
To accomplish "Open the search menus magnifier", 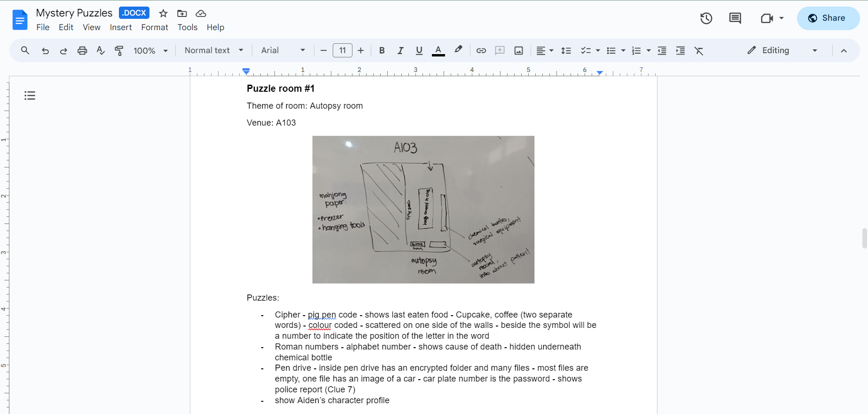I will coord(25,50).
